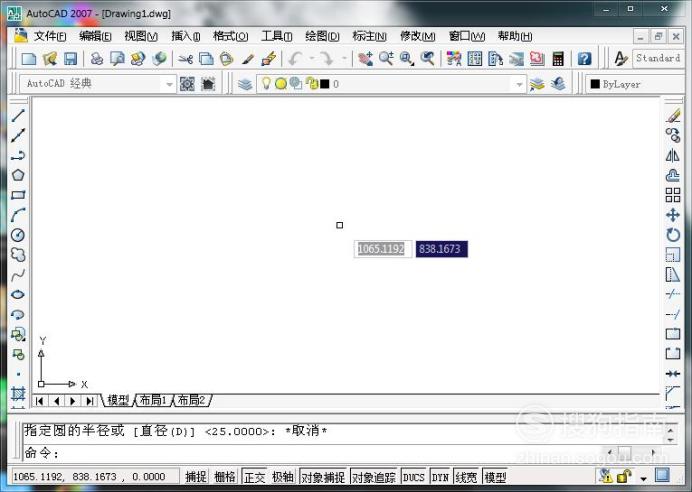Select the Spline tool
Image resolution: width=692 pixels, height=492 pixels.
(x=18, y=275)
